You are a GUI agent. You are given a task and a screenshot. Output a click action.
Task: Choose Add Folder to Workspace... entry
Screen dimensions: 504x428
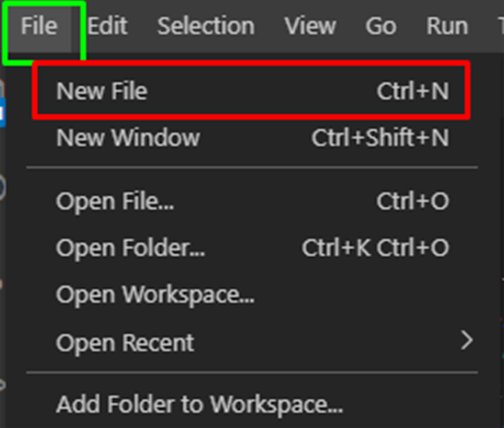[x=252, y=404]
